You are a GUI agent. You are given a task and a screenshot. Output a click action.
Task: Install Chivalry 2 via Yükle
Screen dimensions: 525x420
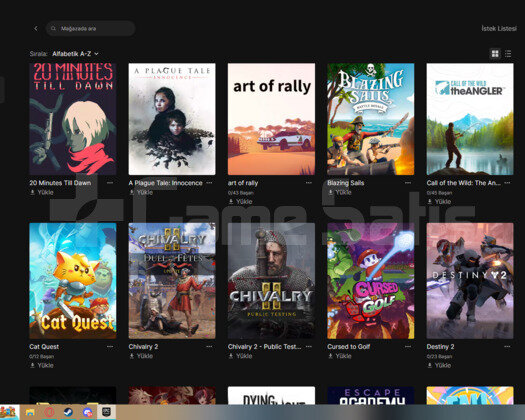(141, 356)
